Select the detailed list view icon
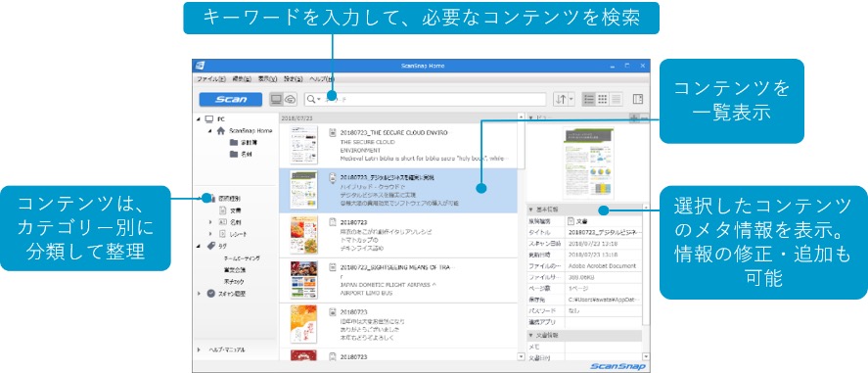868x373 pixels. (x=589, y=100)
